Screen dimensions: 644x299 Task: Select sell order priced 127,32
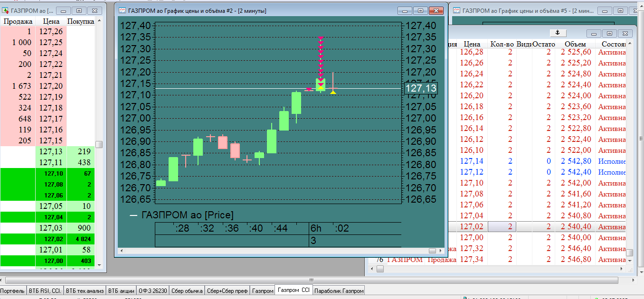coord(472,248)
